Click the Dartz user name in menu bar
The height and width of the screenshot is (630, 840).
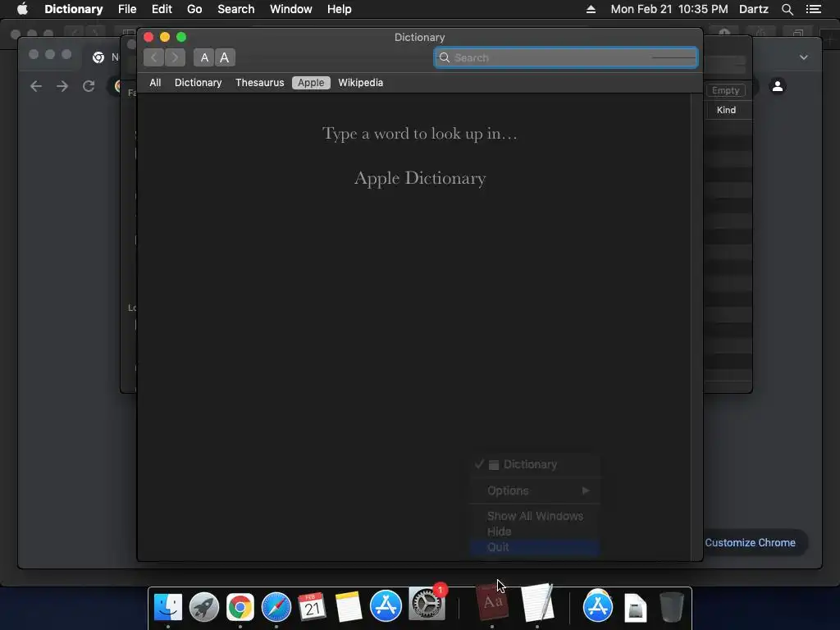754,9
